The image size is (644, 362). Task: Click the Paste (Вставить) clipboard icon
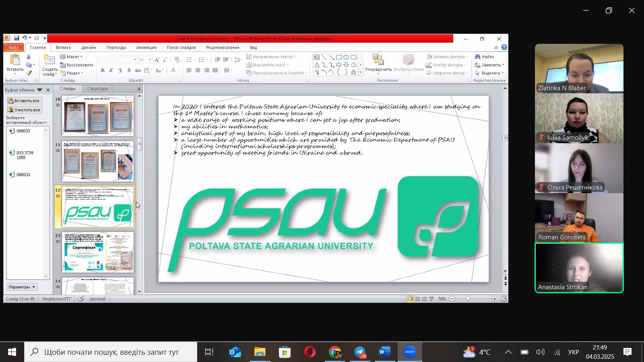(x=15, y=60)
